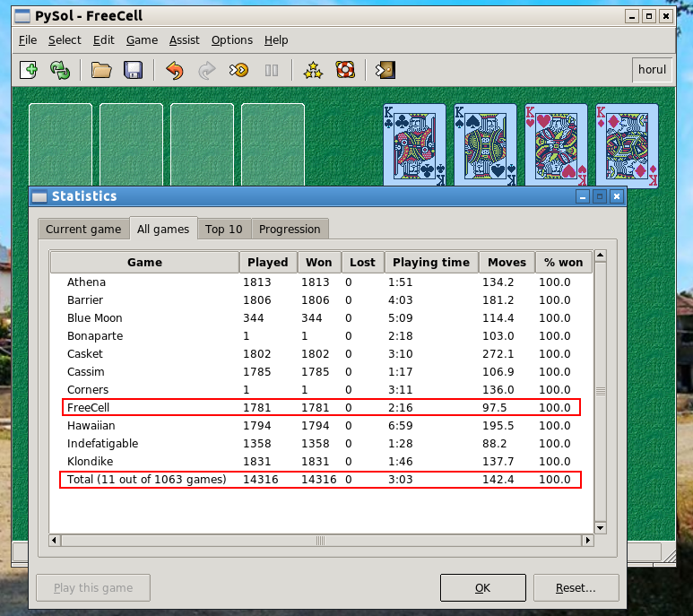Save game with floppy disk icon
This screenshot has height=616, width=693.
[x=133, y=70]
